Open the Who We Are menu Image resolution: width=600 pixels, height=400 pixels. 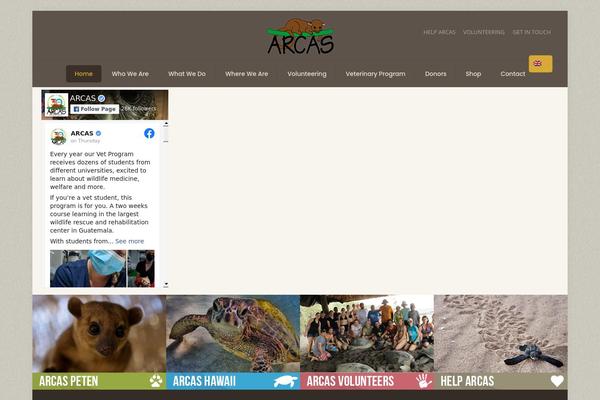pos(130,74)
